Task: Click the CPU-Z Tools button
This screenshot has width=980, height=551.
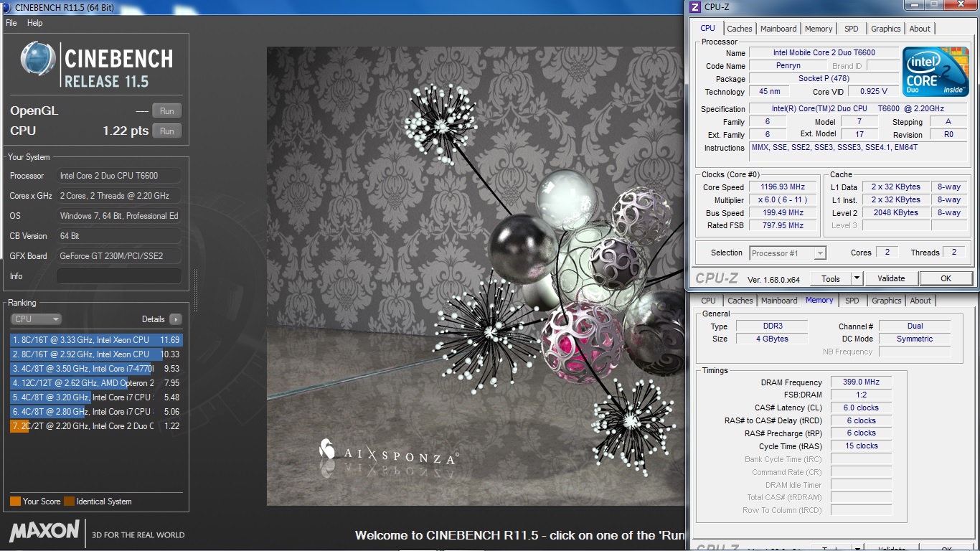Action: [831, 278]
